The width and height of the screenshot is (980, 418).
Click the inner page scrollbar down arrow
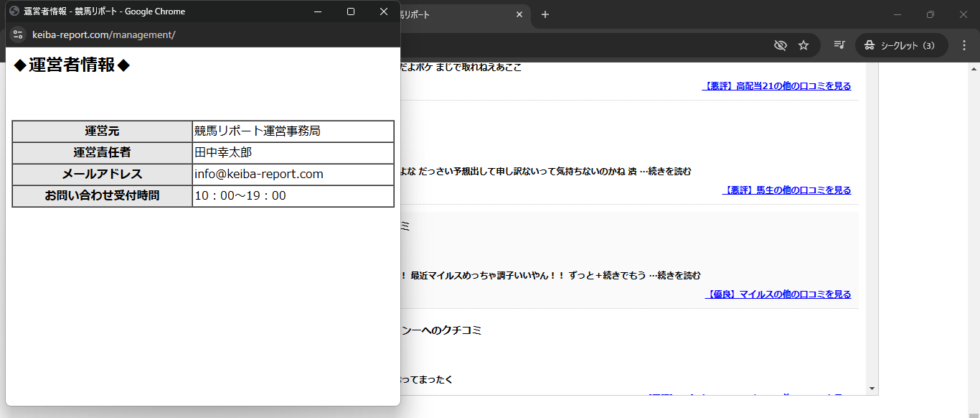(872, 389)
